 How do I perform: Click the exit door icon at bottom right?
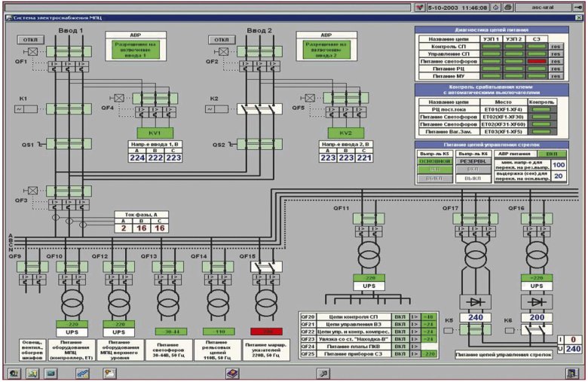571,373
